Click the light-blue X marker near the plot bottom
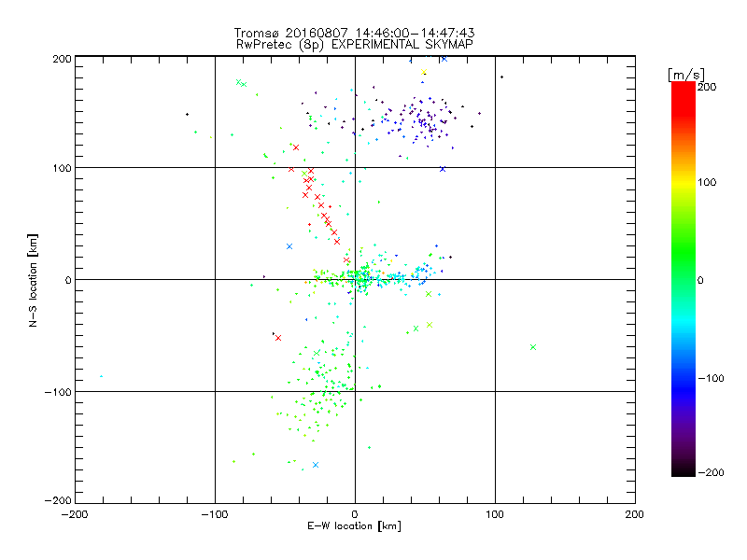Screen dimensions: 747x560 click(x=316, y=465)
